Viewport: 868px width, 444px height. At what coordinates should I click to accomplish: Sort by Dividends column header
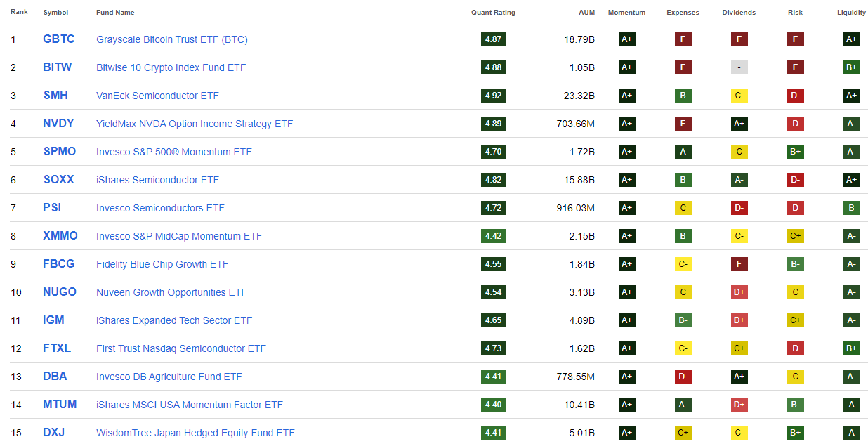tap(739, 13)
